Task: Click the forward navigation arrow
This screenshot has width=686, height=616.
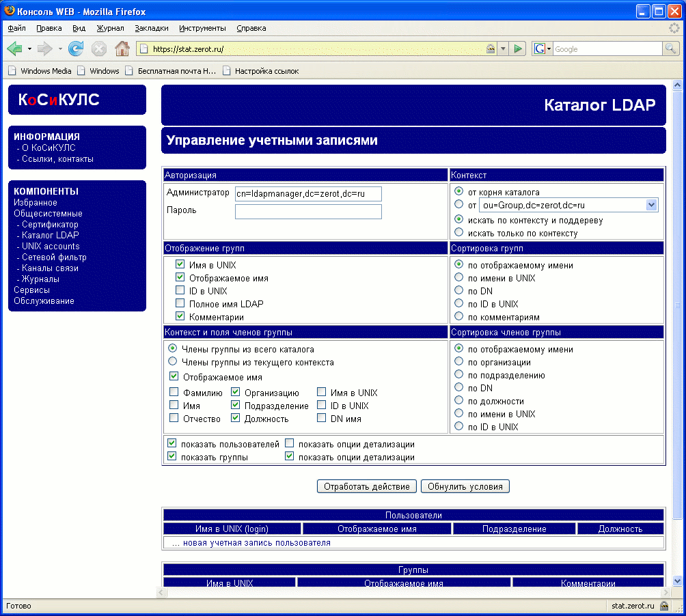Action: point(44,48)
